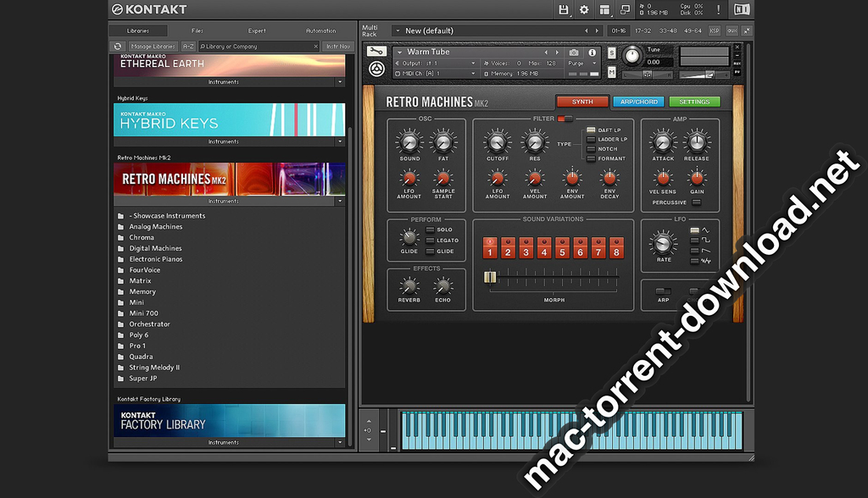868x498 pixels.
Task: Open the save (floppy disk) menu
Action: [564, 9]
